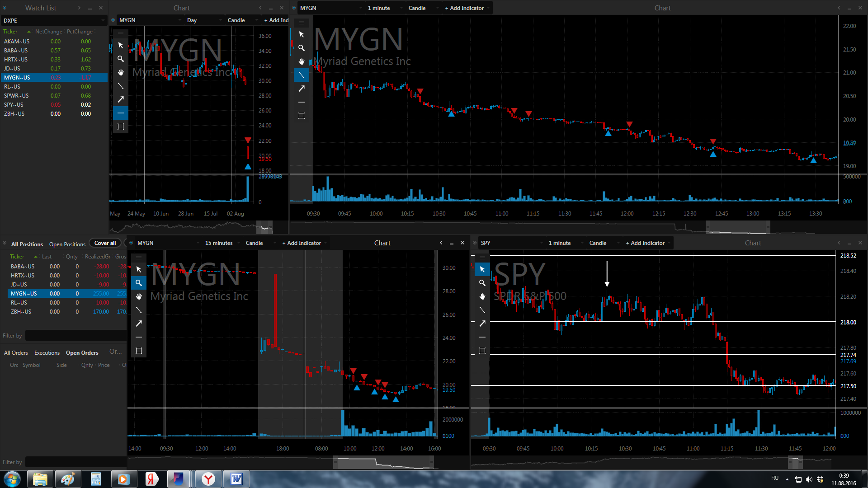The image size is (868, 488).
Task: Select rectangle tool in daily MYGN chart
Action: pyautogui.click(x=121, y=127)
